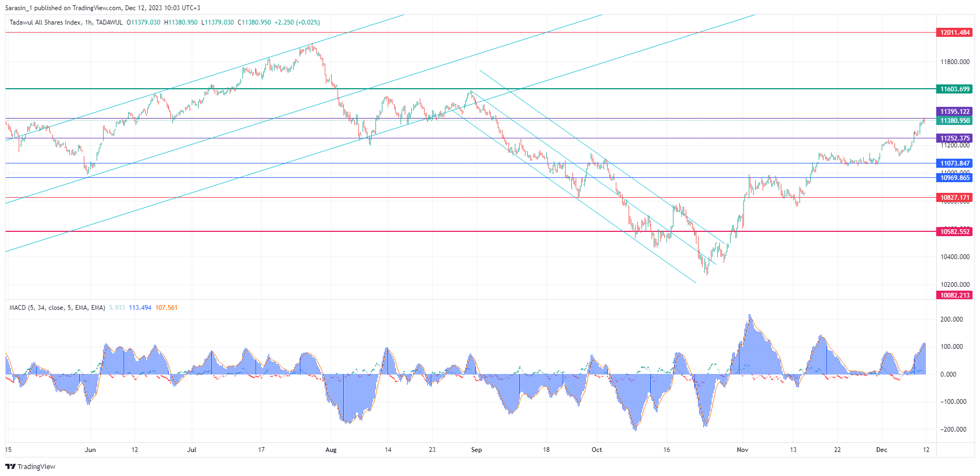Click the blue 10969.865 price label
The height and width of the screenshot is (476, 980).
tap(955, 178)
